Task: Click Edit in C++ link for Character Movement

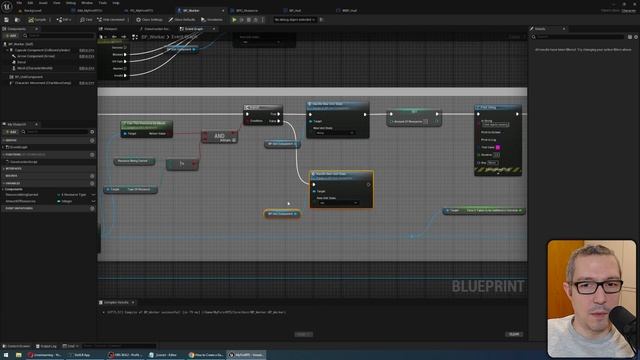Action: point(87,83)
